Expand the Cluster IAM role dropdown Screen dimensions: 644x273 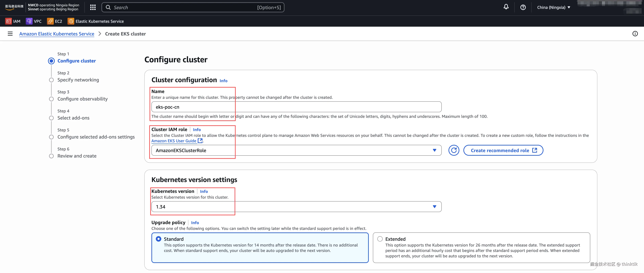click(x=296, y=150)
